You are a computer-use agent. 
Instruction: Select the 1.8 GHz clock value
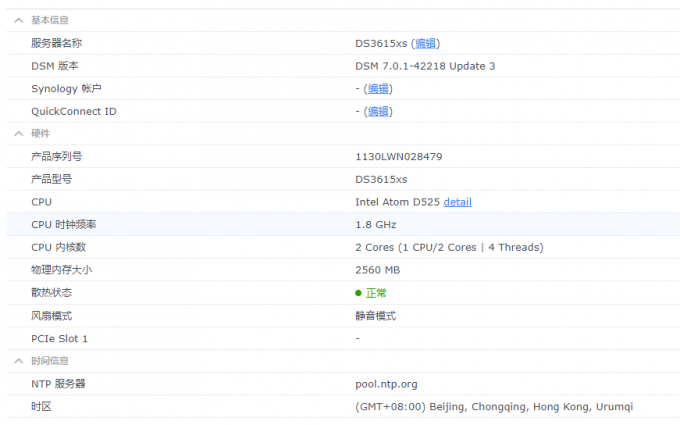(376, 225)
